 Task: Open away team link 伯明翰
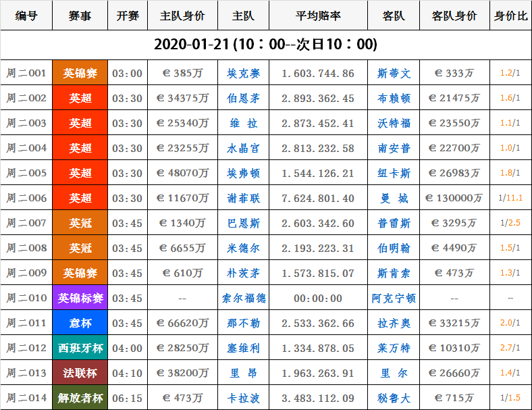pyautogui.click(x=394, y=248)
